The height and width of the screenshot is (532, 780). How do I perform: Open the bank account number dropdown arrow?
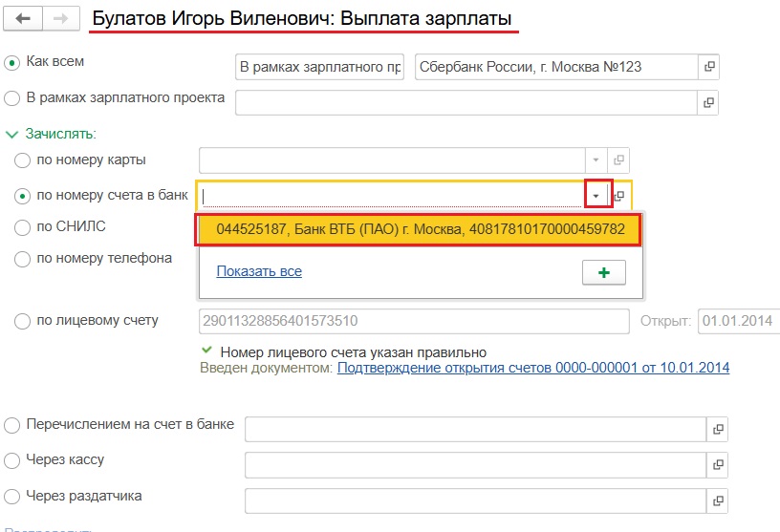[x=596, y=196]
